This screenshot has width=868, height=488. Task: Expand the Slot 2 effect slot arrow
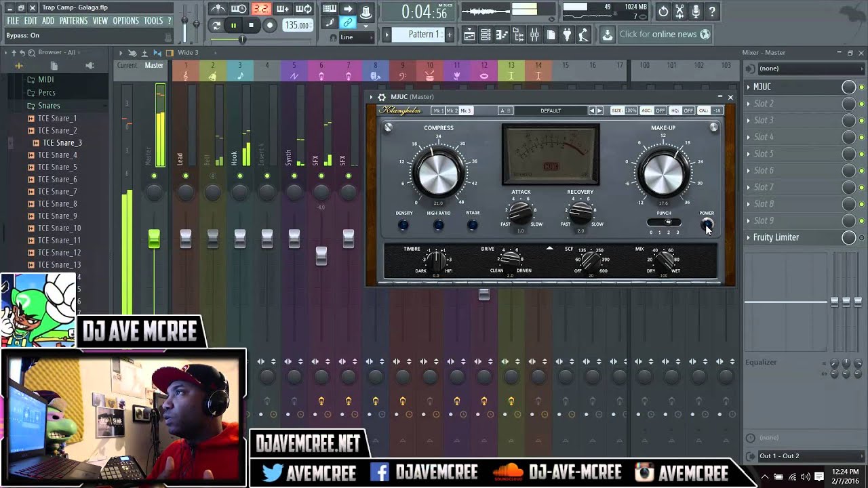pyautogui.click(x=749, y=104)
